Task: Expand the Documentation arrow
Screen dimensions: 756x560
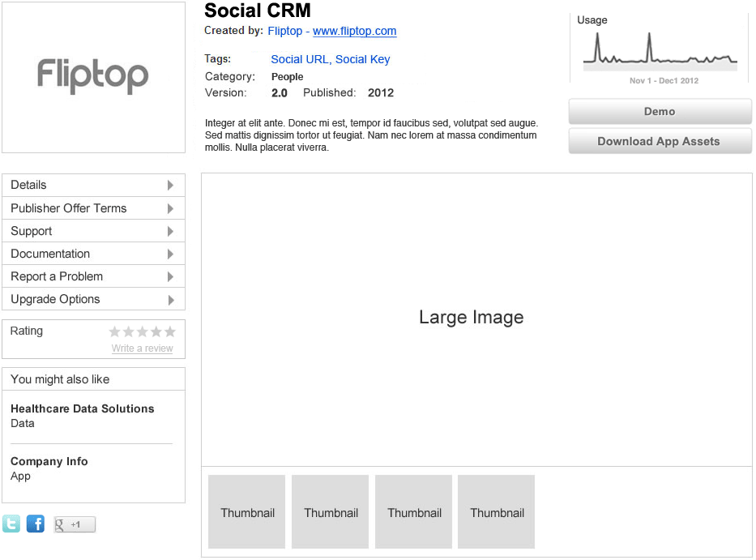Action: pos(170,254)
